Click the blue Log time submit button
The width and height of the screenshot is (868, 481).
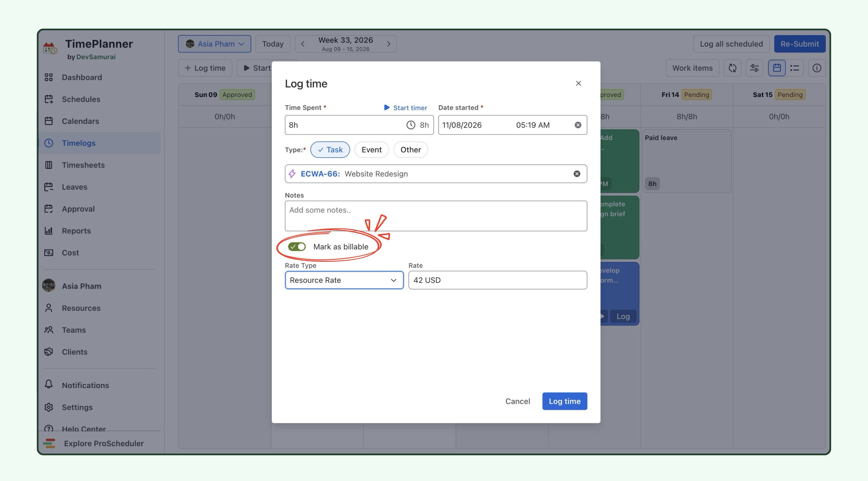coord(564,401)
